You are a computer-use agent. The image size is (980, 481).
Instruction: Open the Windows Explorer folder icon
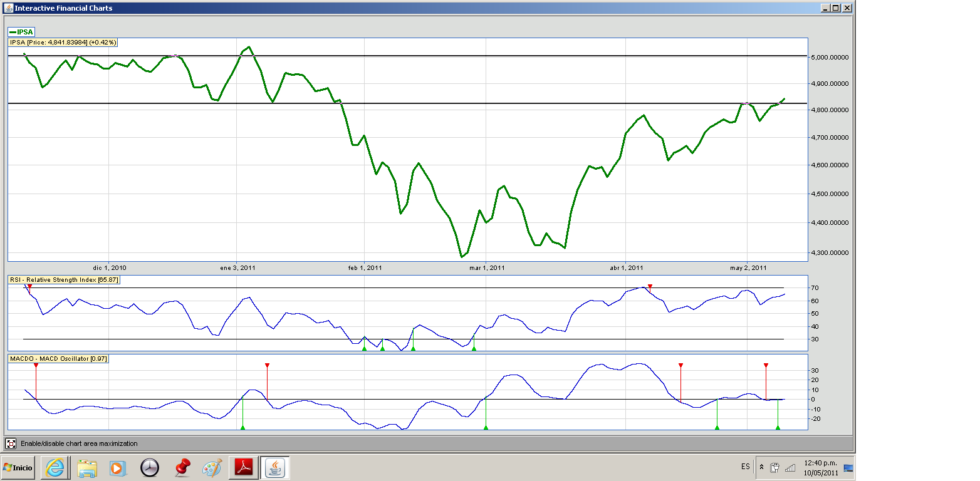[x=87, y=467]
